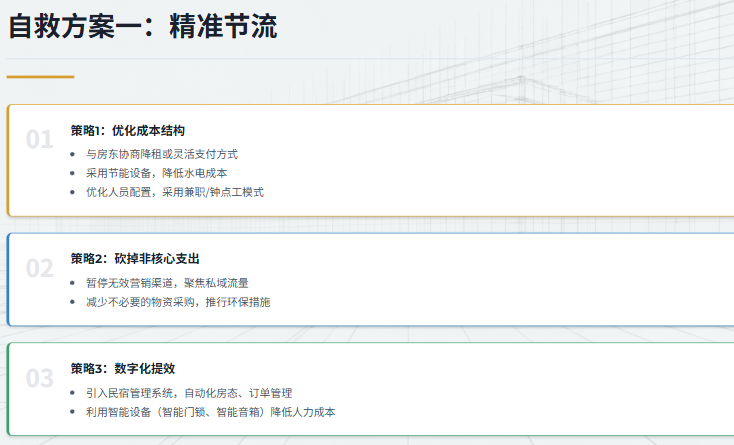734x445 pixels.
Task: Click the green left border of 策略3 card
Action: (8, 389)
